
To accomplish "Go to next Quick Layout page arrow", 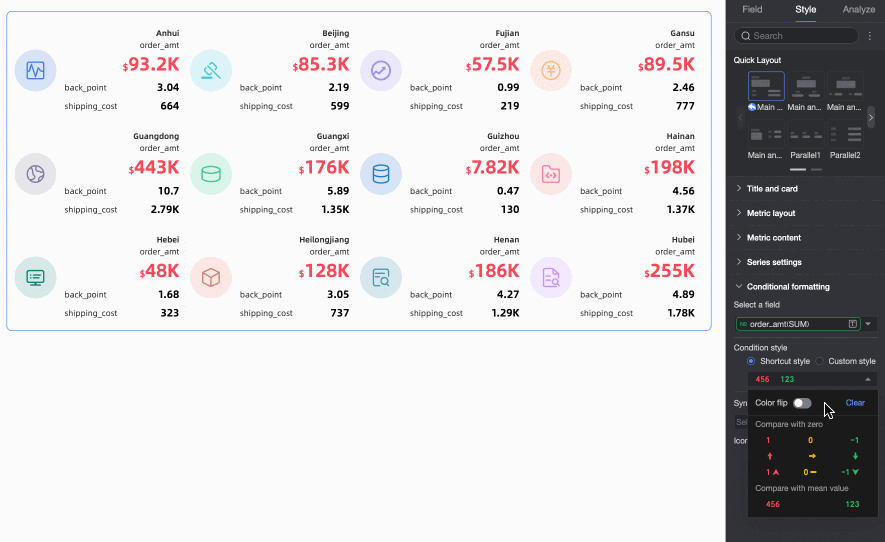I will pos(871,117).
